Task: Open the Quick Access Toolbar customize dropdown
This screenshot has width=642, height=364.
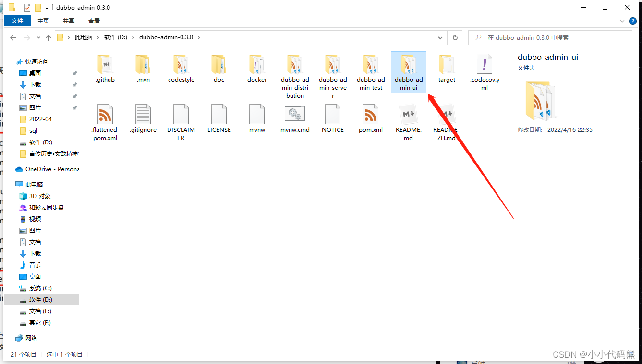Action: coord(47,8)
